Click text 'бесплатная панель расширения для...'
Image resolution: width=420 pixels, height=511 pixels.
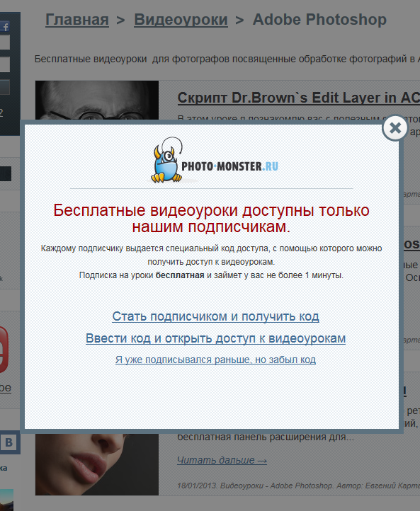(x=266, y=437)
